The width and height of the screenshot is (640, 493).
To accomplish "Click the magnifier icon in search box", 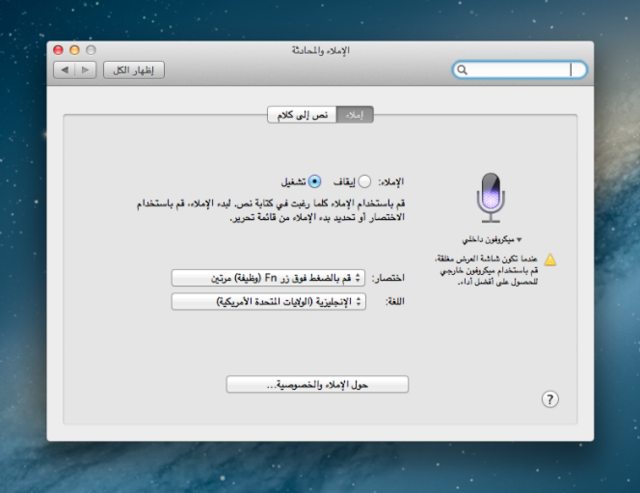I will point(462,70).
